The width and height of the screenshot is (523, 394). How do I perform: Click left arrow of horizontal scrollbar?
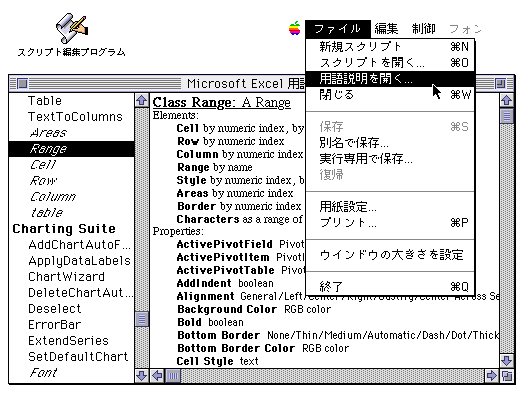pos(157,376)
